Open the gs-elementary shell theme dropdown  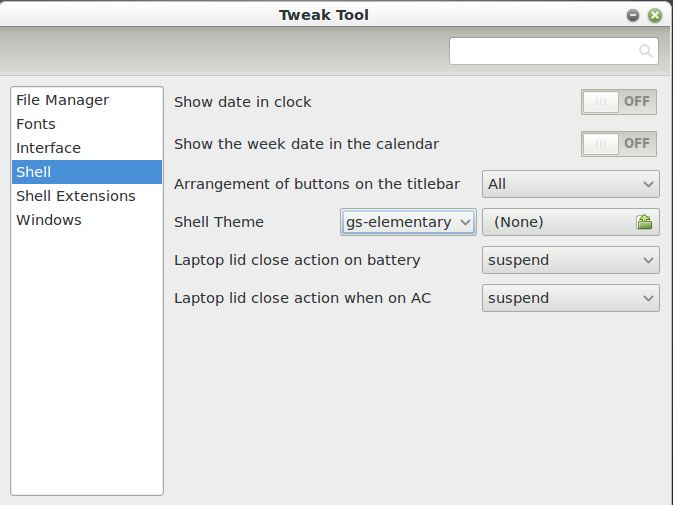408,222
